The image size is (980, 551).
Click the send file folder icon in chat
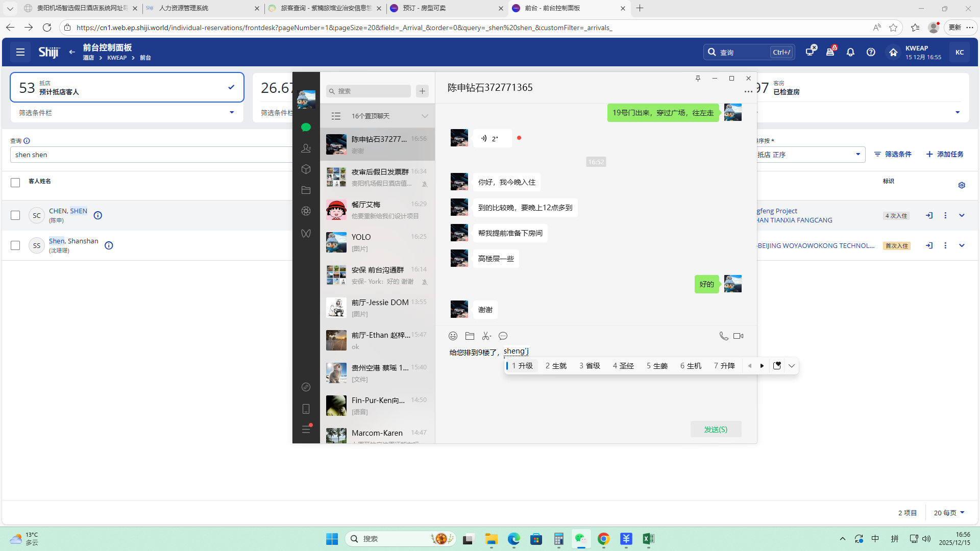click(x=470, y=336)
